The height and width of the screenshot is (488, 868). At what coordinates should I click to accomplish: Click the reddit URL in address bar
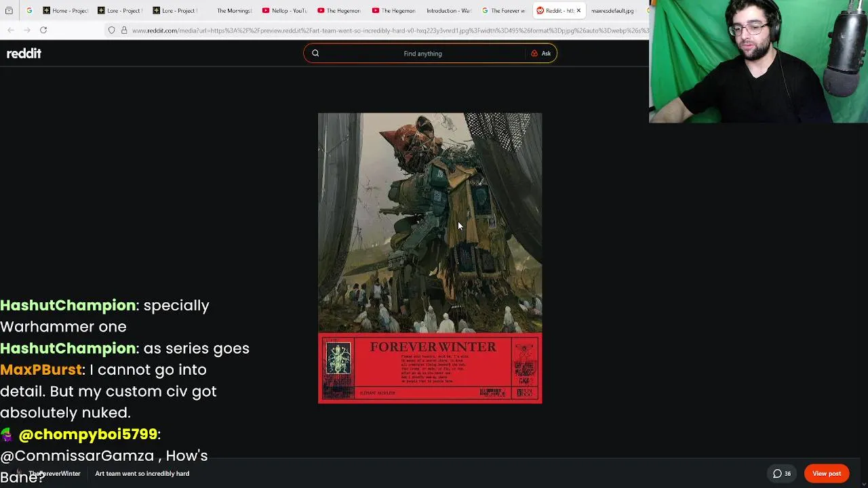[x=390, y=30]
